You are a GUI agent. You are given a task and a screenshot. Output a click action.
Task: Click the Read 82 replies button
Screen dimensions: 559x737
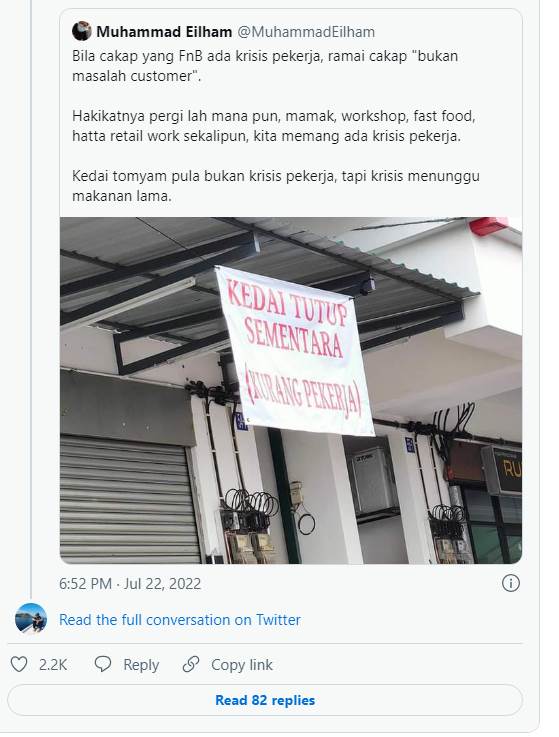[x=265, y=700]
